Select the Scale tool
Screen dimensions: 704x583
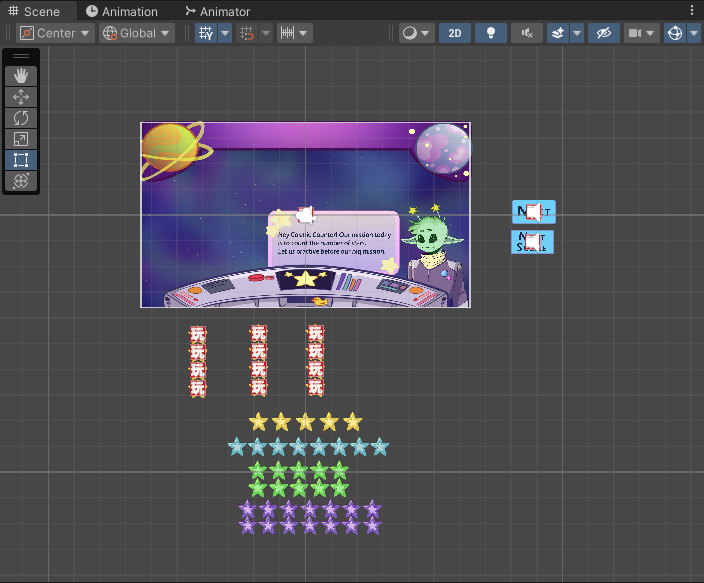(21, 139)
